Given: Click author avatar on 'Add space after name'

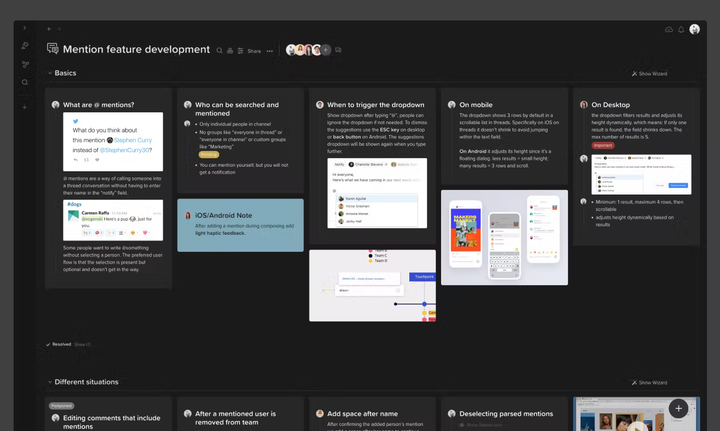Looking at the screenshot, I should pyautogui.click(x=320, y=414).
